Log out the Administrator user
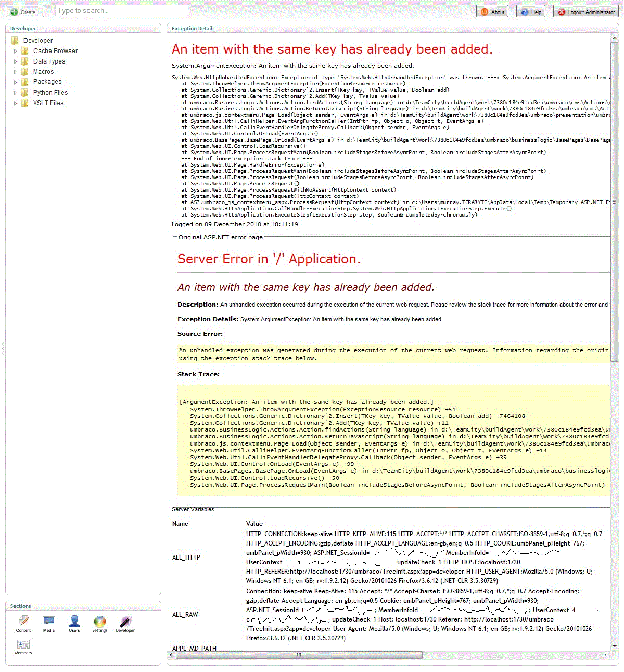This screenshot has width=624, height=672. pos(585,11)
